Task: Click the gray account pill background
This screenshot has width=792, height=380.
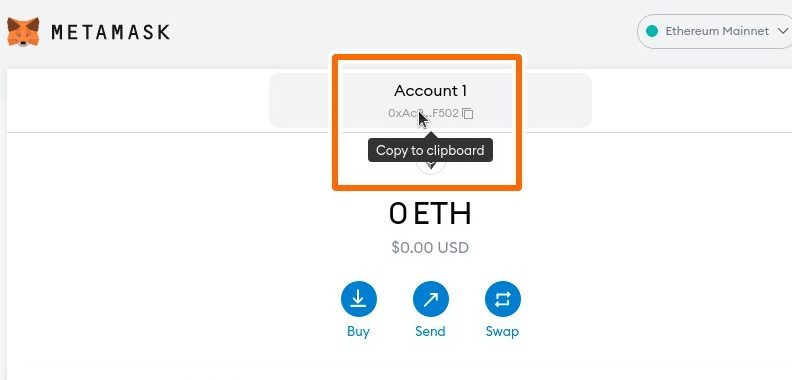Action: (430, 101)
